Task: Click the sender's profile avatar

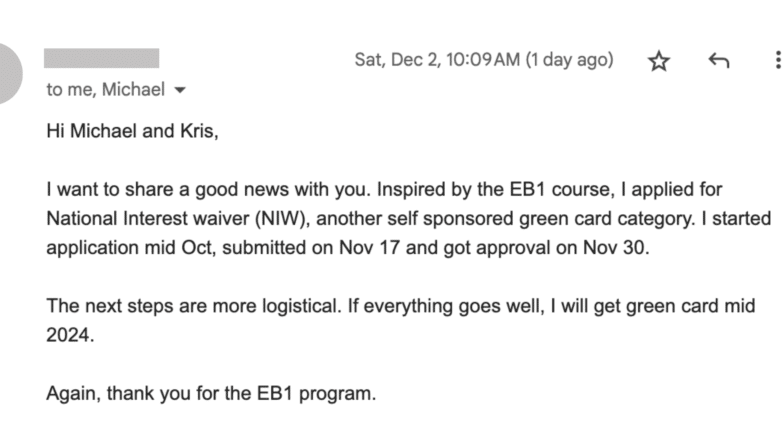Action: click(x=8, y=73)
